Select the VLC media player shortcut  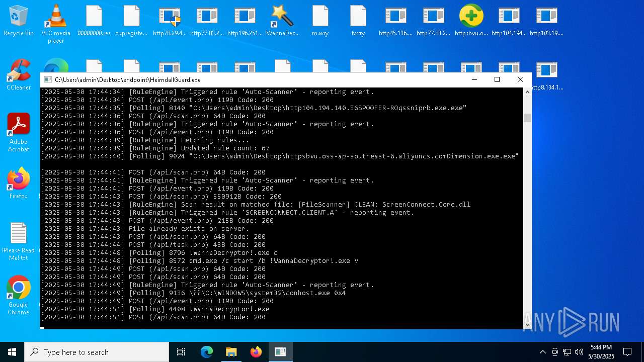point(56,24)
